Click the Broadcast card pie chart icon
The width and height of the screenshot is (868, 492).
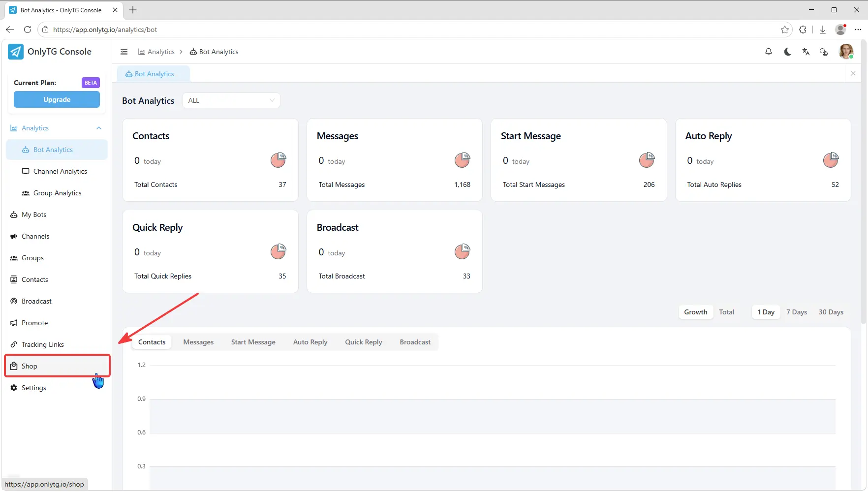(x=463, y=251)
